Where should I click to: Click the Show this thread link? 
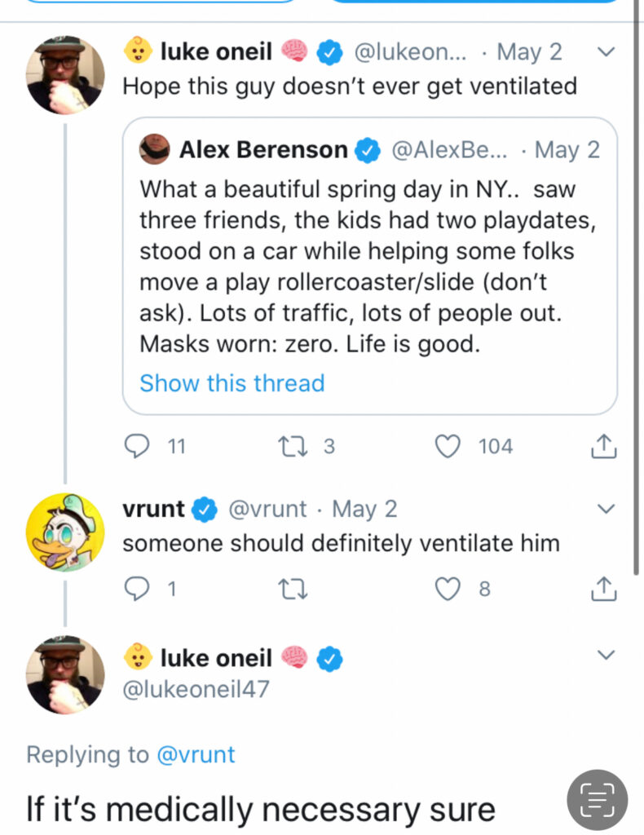click(232, 383)
